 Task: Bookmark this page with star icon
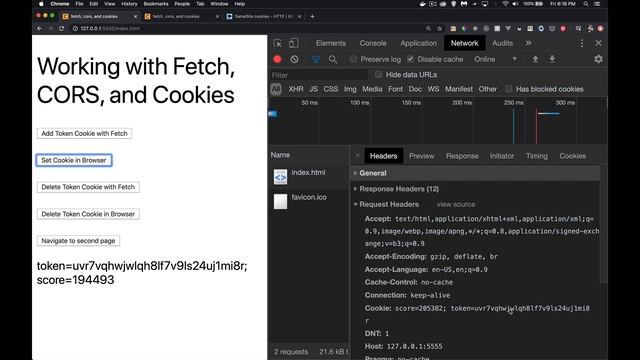click(x=440, y=28)
